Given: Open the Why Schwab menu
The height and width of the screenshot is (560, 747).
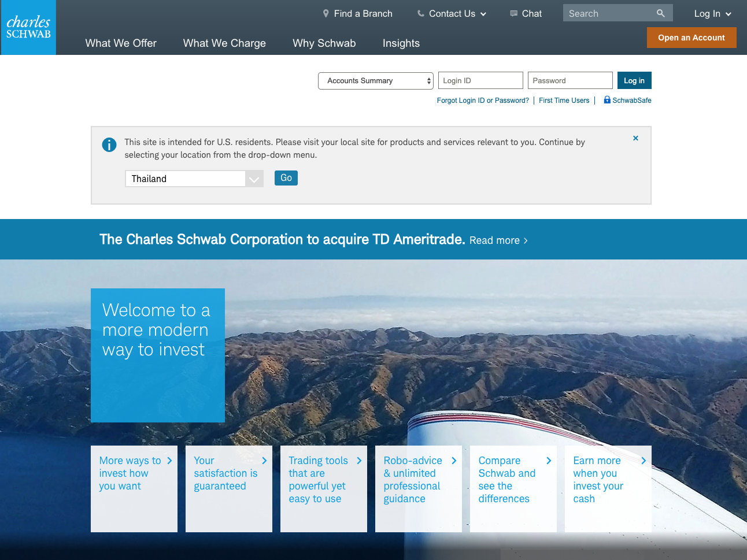Looking at the screenshot, I should pos(324,43).
